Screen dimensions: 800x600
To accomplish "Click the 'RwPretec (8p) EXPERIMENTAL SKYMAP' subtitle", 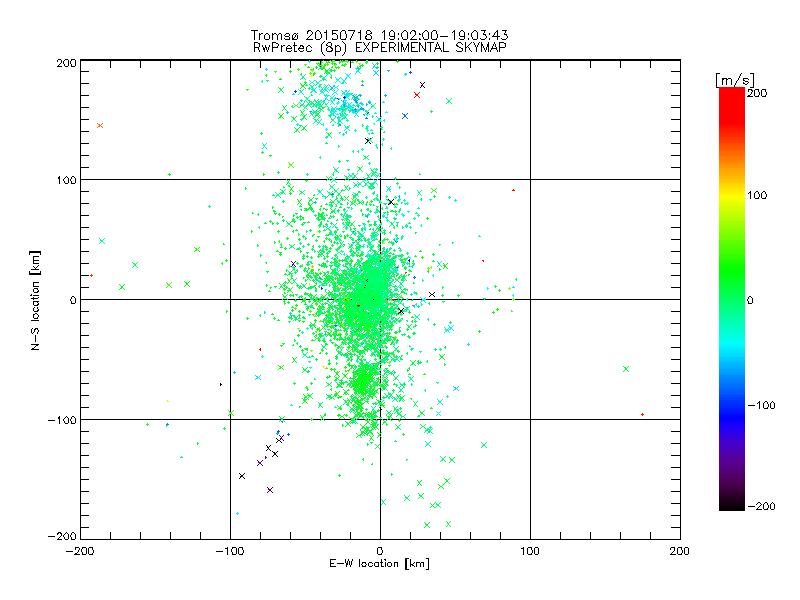I will [380, 48].
